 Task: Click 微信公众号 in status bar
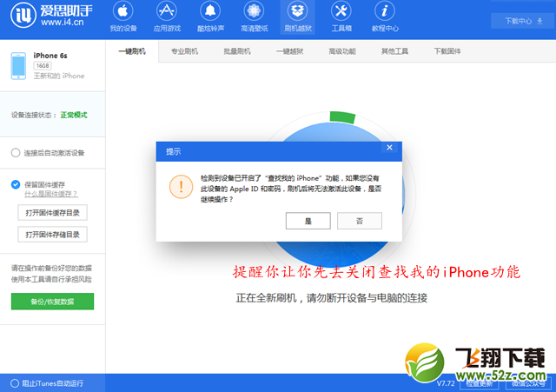(x=528, y=384)
